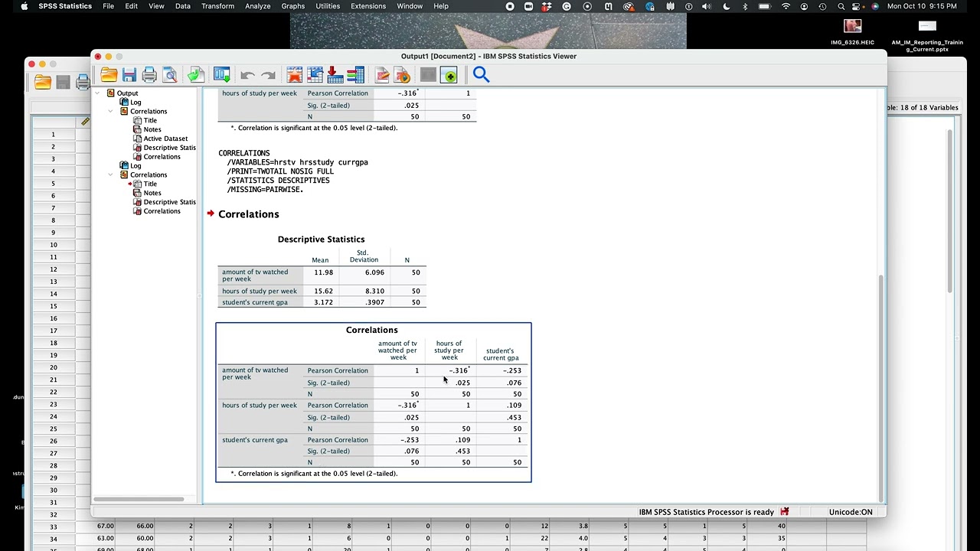Click the pencil page icon in Viewer toolbar
The image size is (980, 551).
point(382,74)
